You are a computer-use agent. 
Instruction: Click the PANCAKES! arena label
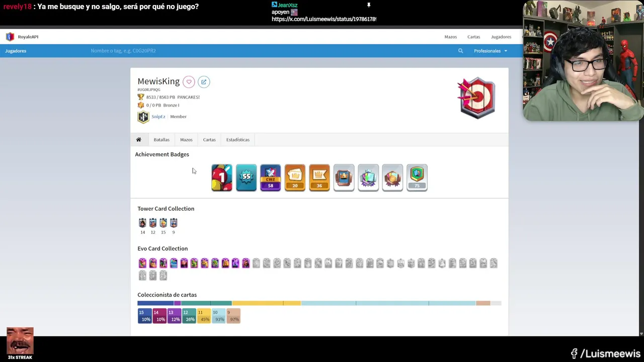[189, 97]
